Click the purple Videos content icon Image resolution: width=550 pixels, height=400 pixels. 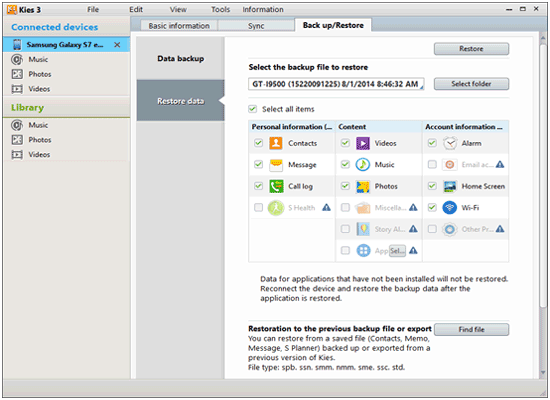pyautogui.click(x=363, y=143)
